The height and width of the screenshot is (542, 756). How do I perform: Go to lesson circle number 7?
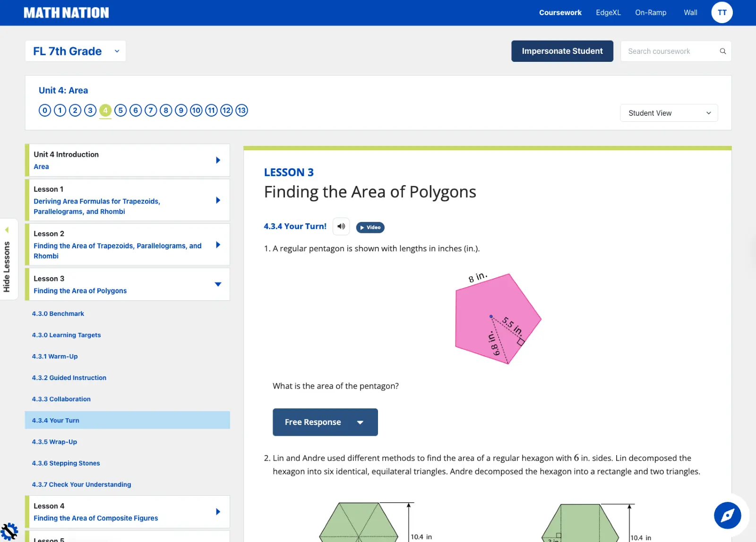(x=151, y=110)
